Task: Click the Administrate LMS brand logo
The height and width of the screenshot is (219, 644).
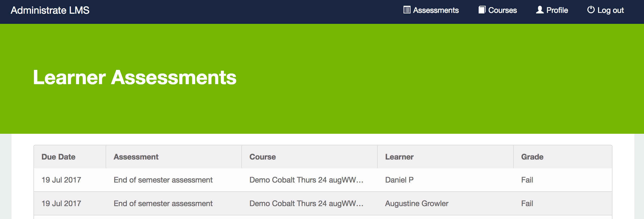Action: click(50, 10)
